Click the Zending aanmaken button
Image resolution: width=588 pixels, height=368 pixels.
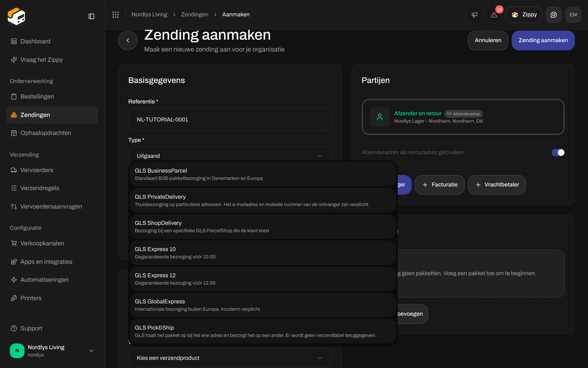click(x=543, y=40)
